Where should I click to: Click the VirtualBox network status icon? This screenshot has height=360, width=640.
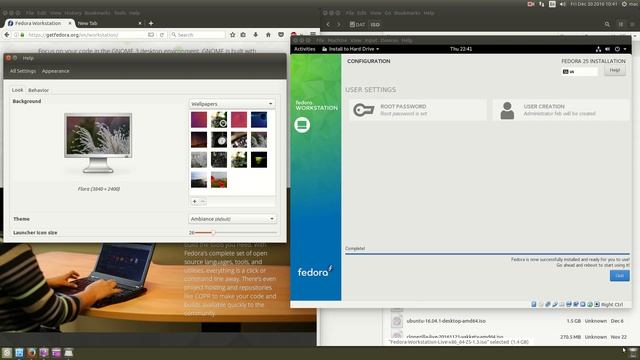548,304
